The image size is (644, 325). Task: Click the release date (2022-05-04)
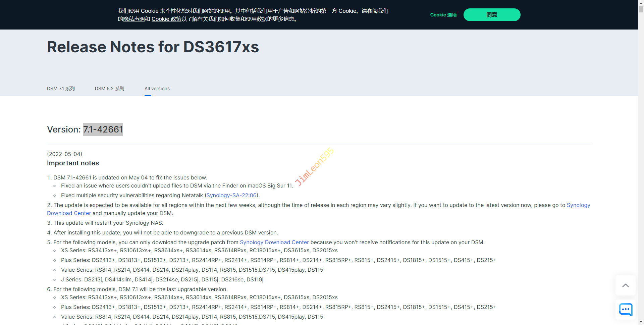pyautogui.click(x=64, y=154)
